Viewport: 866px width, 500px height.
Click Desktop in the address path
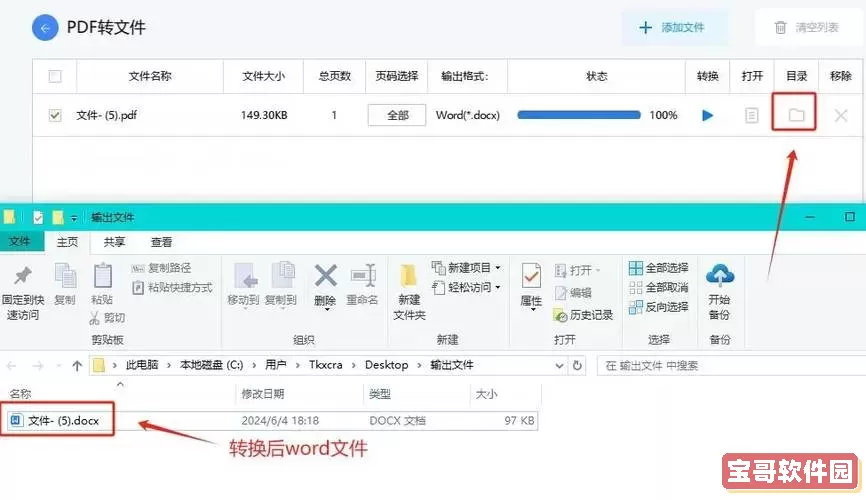pos(386,365)
